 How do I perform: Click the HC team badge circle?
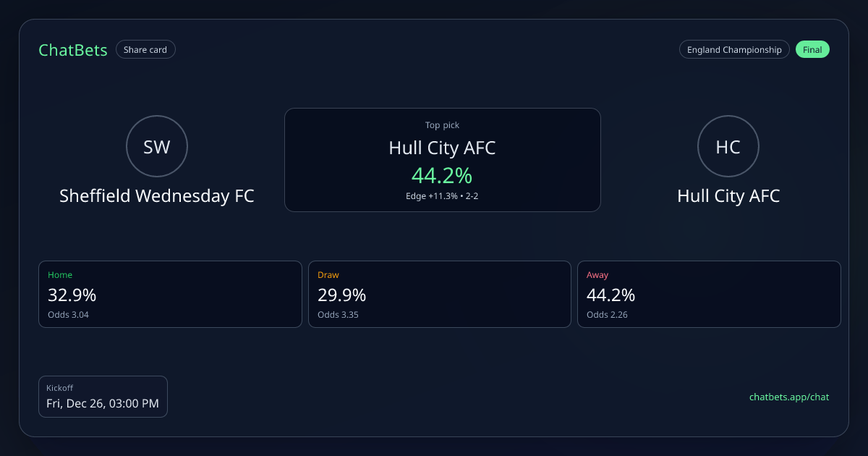[x=728, y=147]
